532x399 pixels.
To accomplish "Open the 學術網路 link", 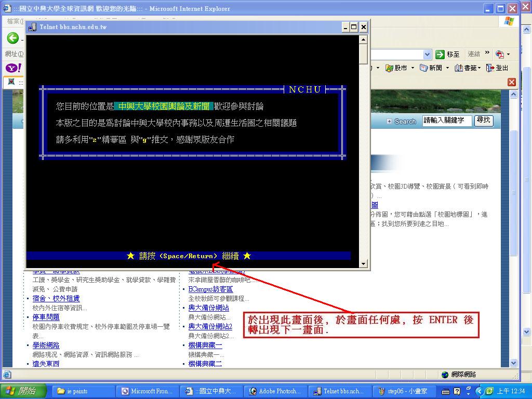I will coord(46,345).
